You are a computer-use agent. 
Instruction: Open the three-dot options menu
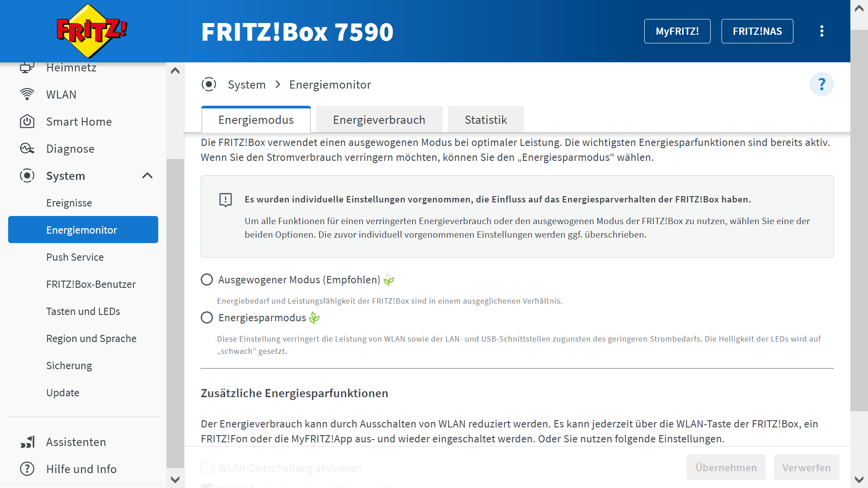click(x=821, y=31)
